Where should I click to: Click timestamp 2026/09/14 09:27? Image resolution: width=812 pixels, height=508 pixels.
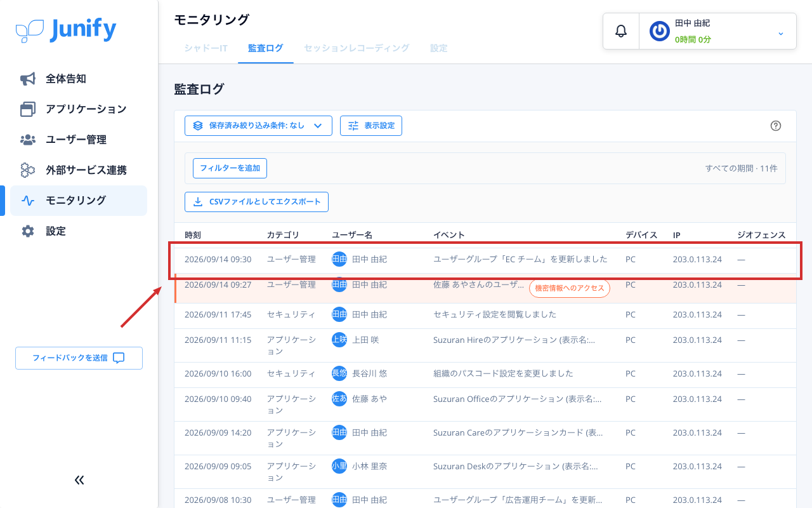[218, 284]
